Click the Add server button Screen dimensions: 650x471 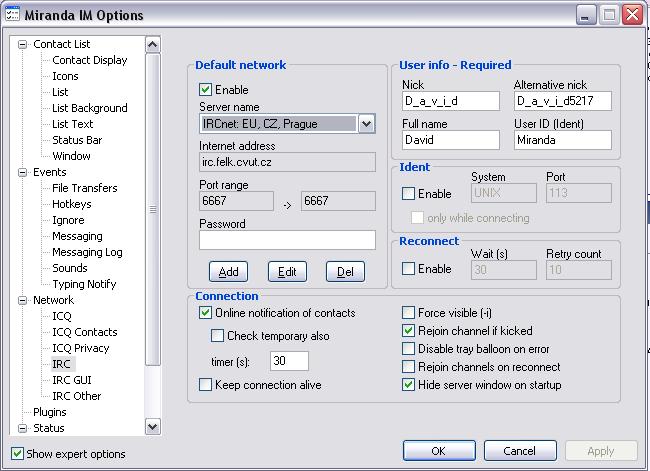tap(228, 272)
